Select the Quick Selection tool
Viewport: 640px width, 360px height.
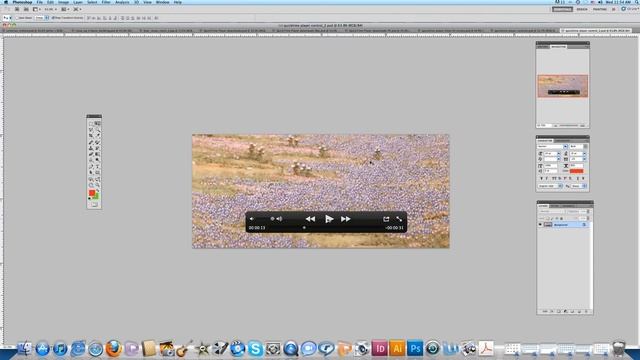[x=98, y=130]
